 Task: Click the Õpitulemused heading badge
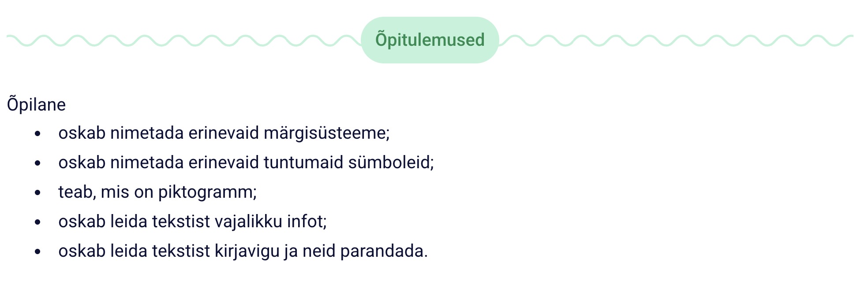point(430,40)
